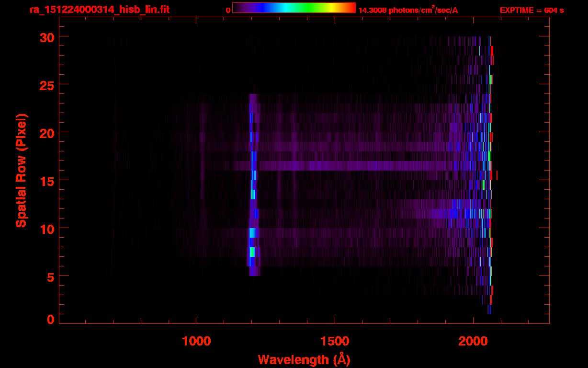Click the rainbow color scale bar
The image size is (588, 368).
(294, 8)
